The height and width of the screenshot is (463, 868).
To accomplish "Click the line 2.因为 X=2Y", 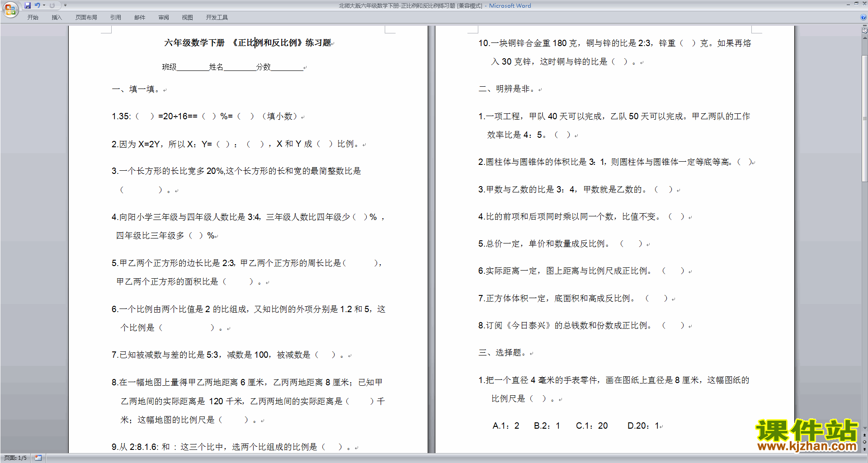I will [236, 144].
